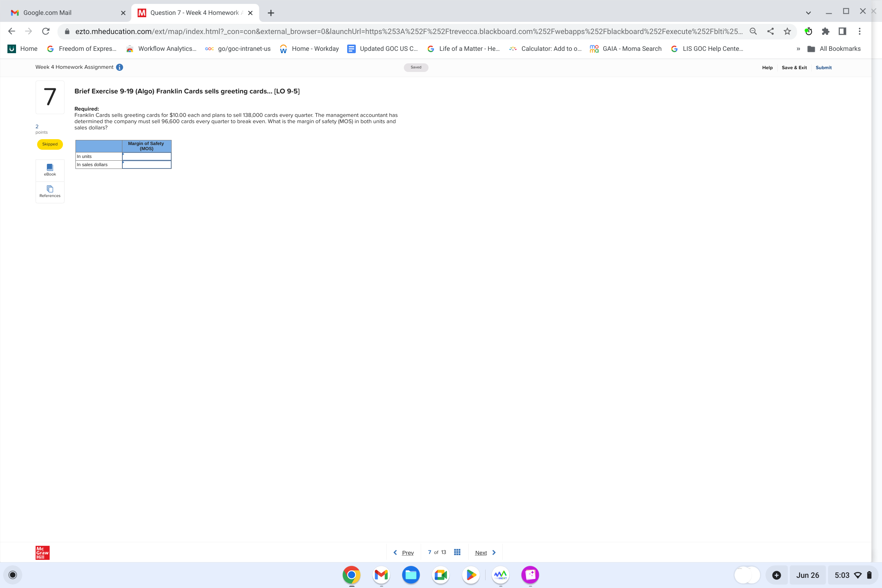Open the question overview grid
This screenshot has height=588, width=882.
(457, 552)
